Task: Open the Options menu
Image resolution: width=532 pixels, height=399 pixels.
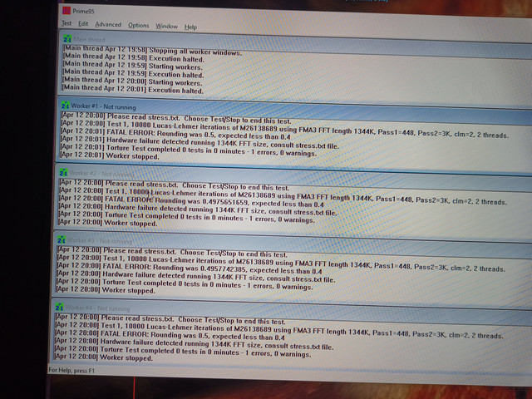Action: coord(139,26)
